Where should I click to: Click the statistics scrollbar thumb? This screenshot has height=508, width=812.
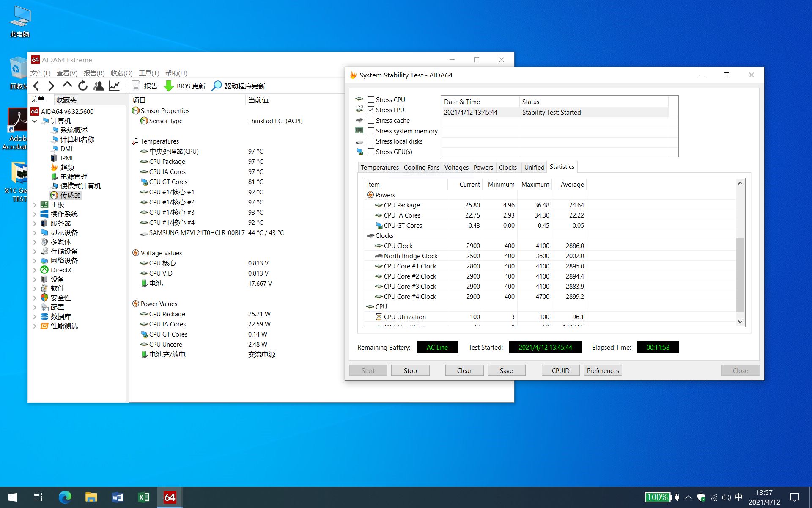[740, 275]
